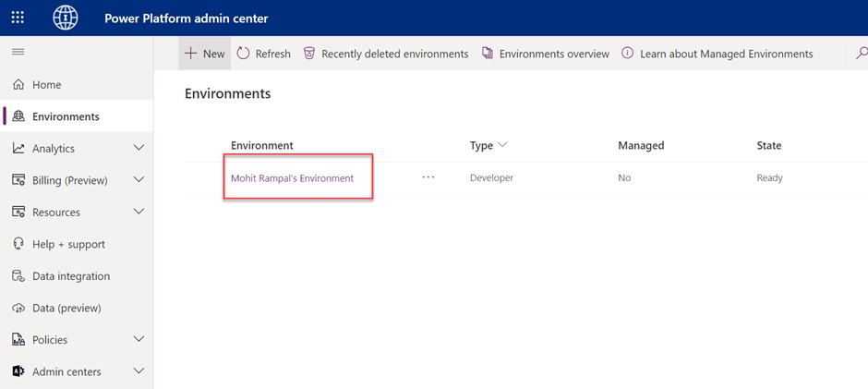Create a New environment
This screenshot has width=868, height=389.
[204, 54]
